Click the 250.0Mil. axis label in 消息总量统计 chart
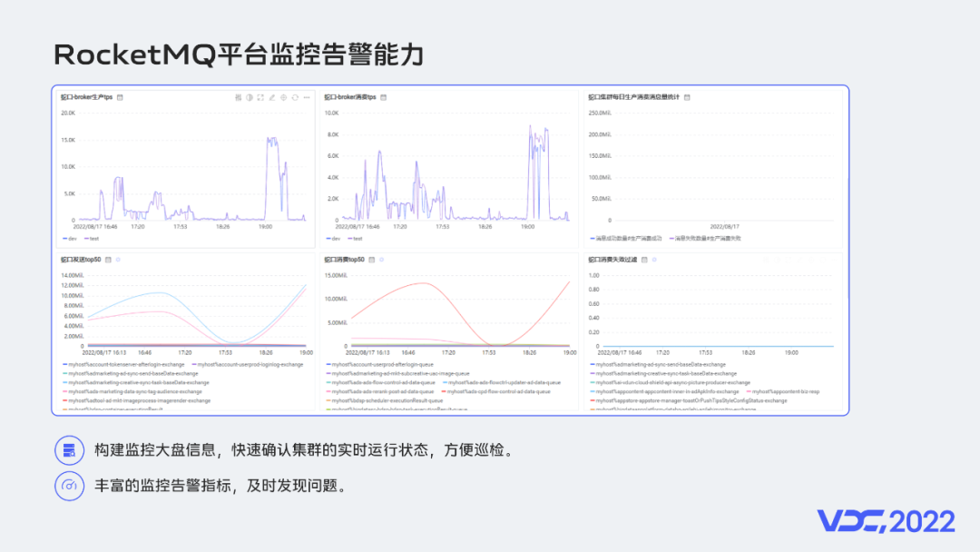Viewport: 980px width, 552px height. [600, 113]
